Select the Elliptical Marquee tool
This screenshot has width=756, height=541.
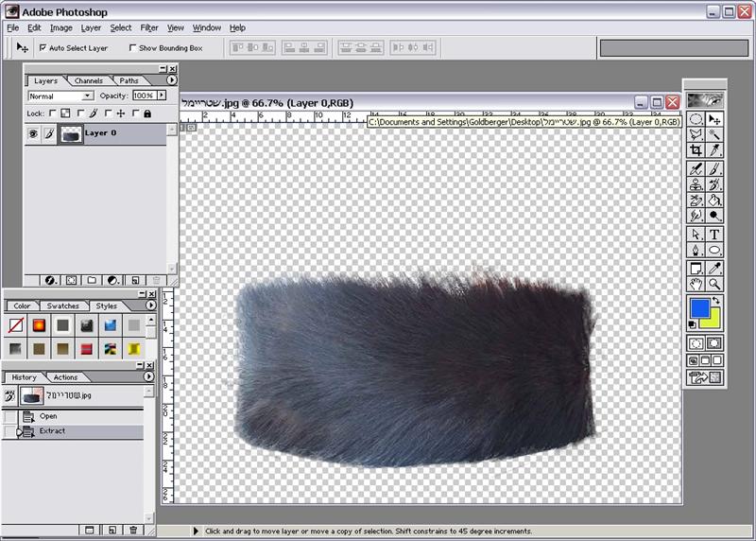[696, 119]
